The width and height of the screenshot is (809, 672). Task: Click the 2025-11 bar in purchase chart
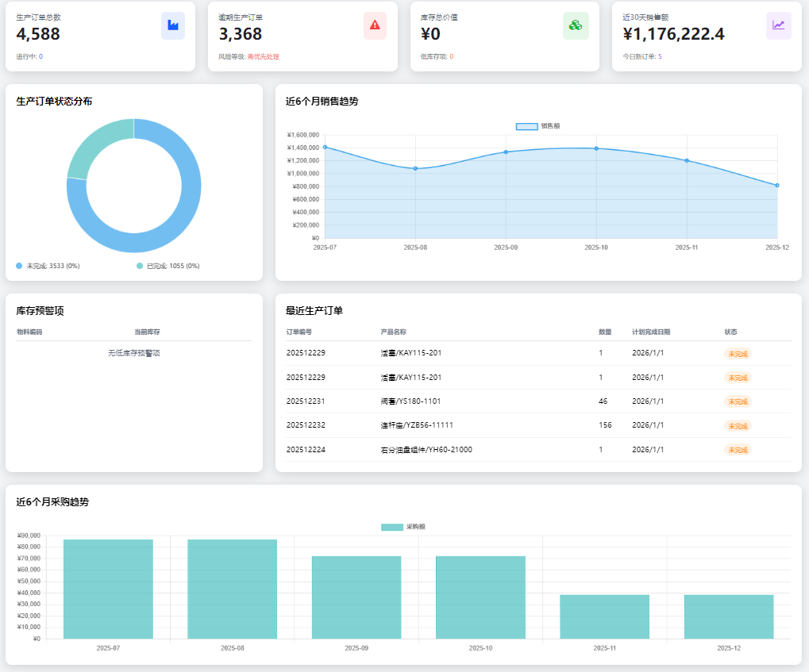pyautogui.click(x=604, y=616)
